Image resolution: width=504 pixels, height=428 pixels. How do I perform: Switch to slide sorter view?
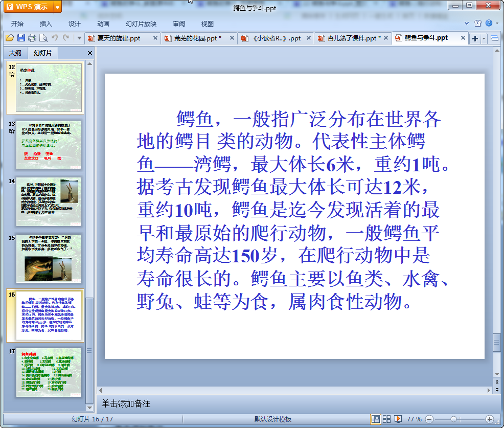click(387, 419)
